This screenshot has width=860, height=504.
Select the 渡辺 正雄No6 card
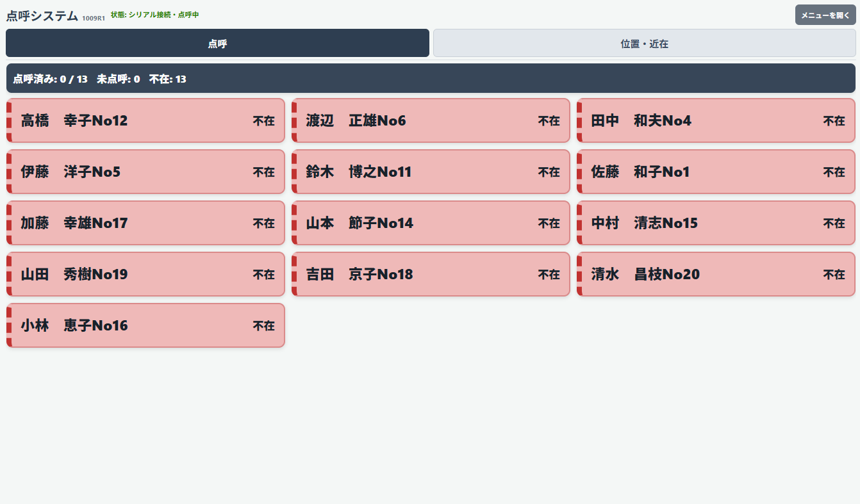pyautogui.click(x=431, y=120)
